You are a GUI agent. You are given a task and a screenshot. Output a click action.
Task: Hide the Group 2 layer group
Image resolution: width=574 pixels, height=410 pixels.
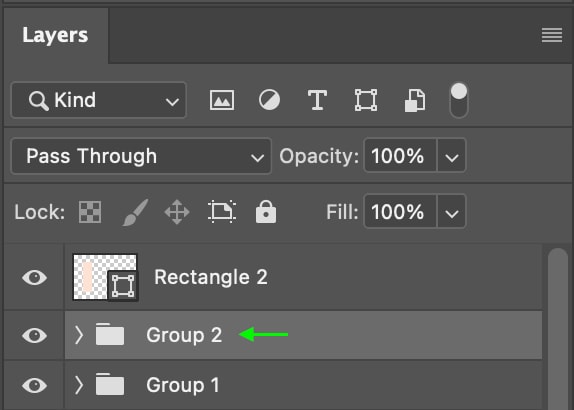(34, 335)
